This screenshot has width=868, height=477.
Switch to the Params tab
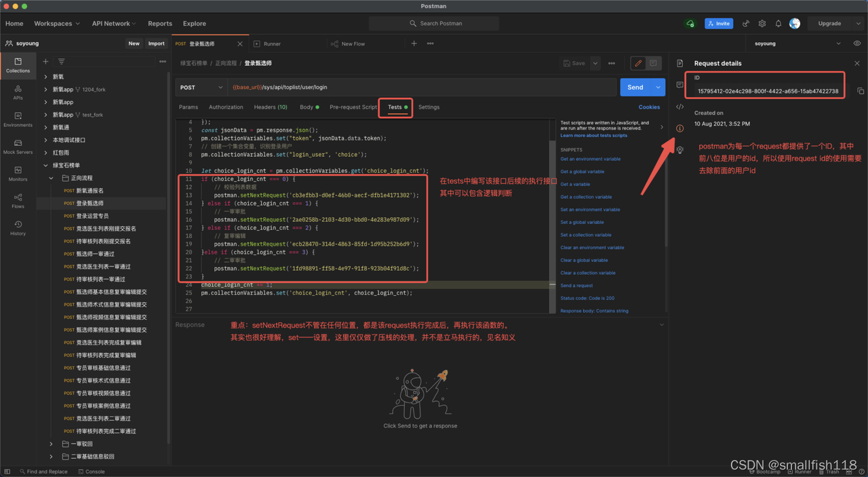(x=189, y=107)
